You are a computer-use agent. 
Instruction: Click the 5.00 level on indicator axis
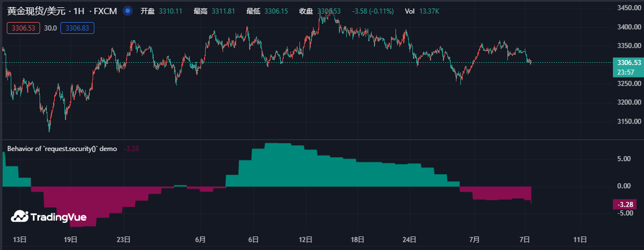point(623,159)
